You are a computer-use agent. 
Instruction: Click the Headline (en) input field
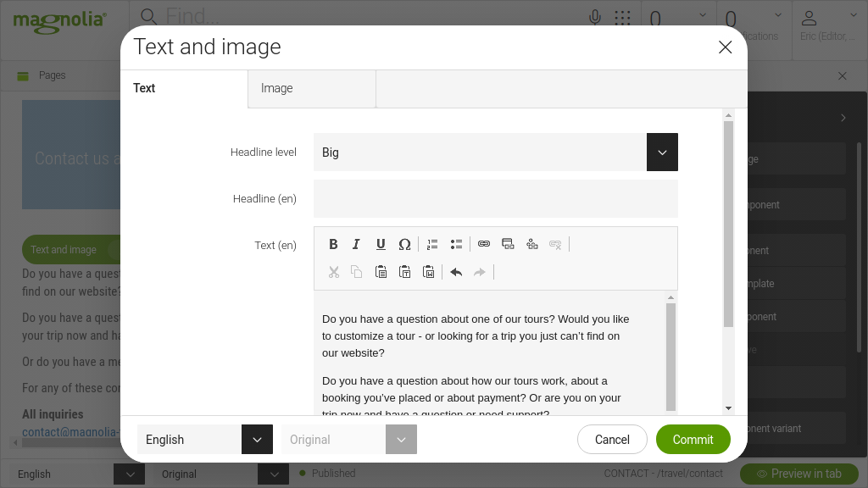495,198
